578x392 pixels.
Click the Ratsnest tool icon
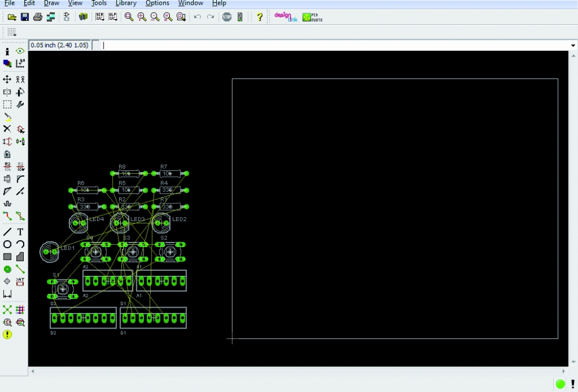click(7, 310)
